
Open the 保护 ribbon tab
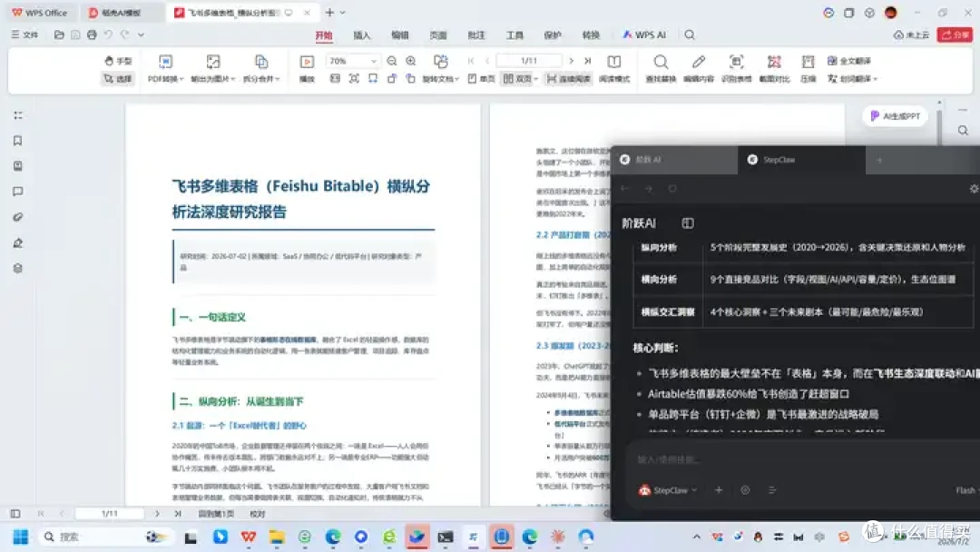point(553,35)
